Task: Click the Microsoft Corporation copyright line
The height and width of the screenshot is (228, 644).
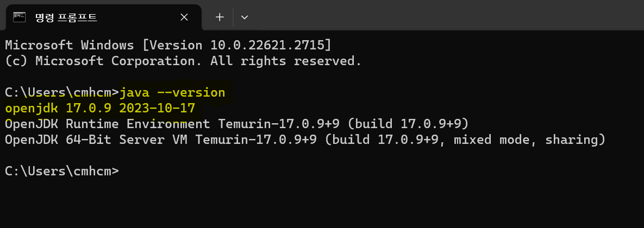Action: point(183,61)
